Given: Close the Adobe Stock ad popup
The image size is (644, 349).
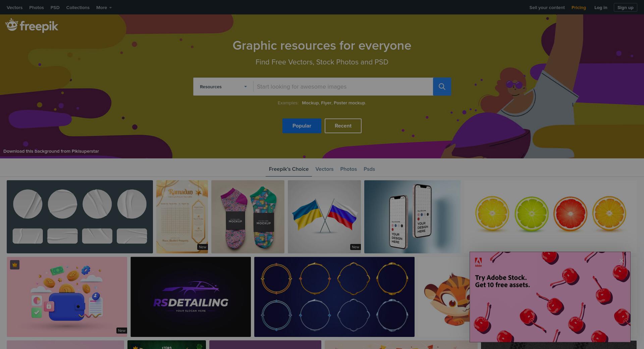Looking at the screenshot, I should (621, 261).
